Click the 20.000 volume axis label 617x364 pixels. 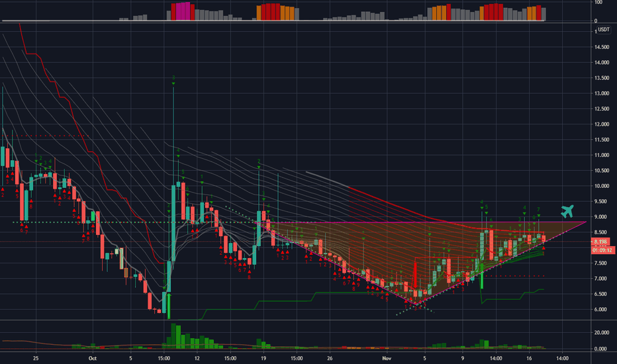click(601, 332)
